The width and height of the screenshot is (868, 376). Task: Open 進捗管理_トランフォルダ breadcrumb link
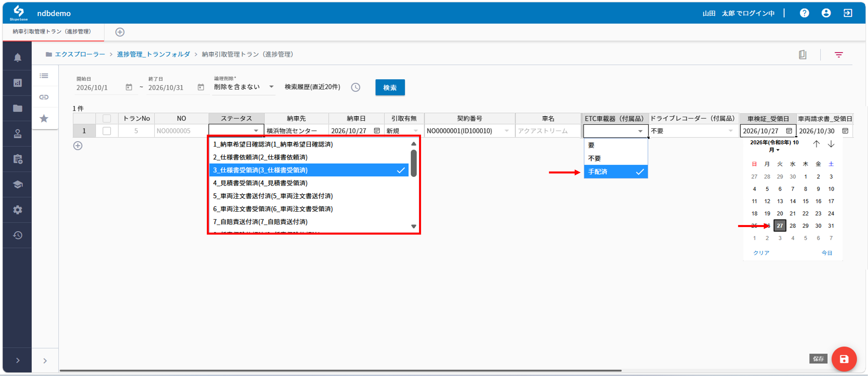click(x=153, y=54)
